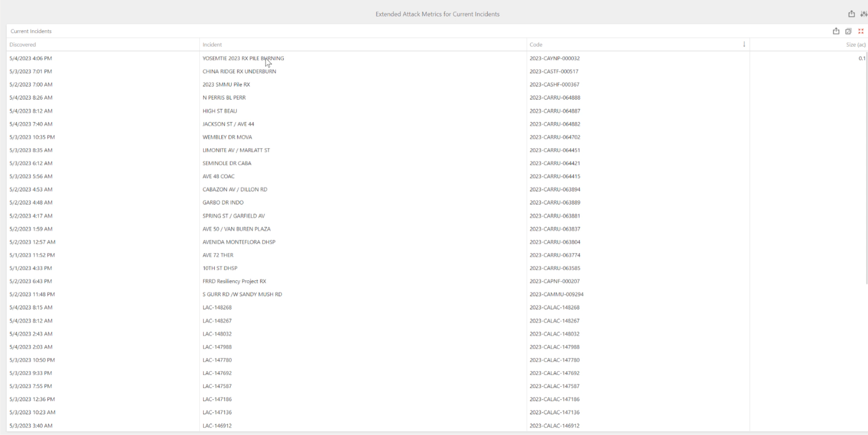The height and width of the screenshot is (435, 868).
Task: Select code 2023-CAPNF-000207 cell
Action: click(554, 281)
